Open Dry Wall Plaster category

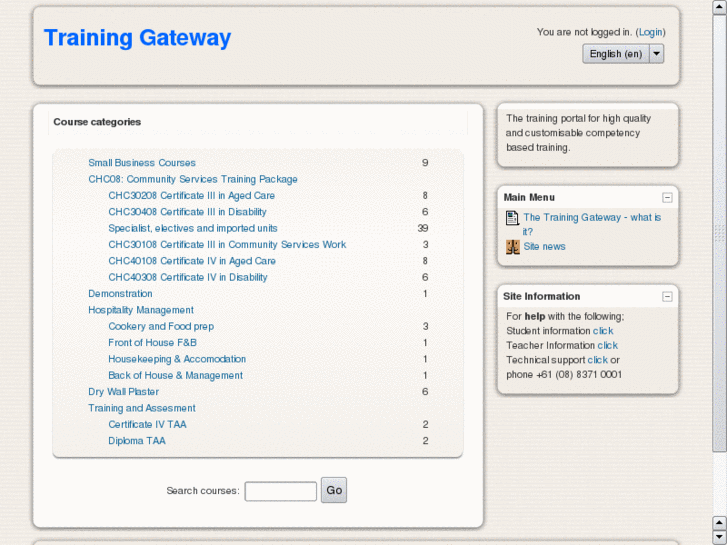(123, 392)
